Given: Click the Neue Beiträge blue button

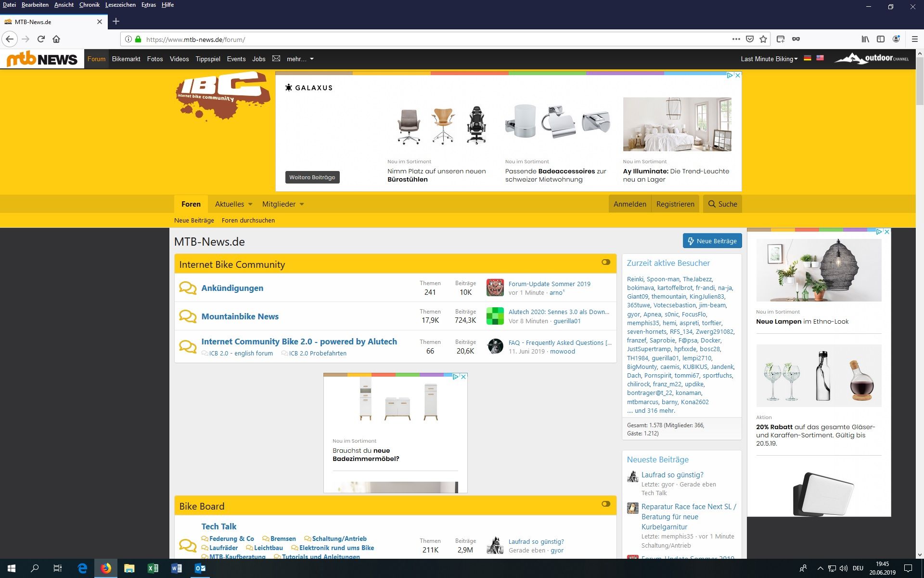Looking at the screenshot, I should pos(712,241).
